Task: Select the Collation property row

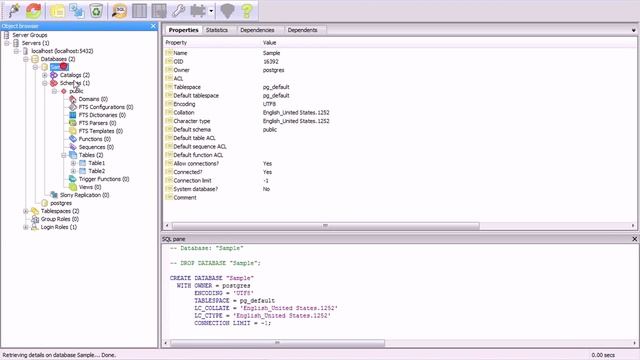Action: point(400,113)
